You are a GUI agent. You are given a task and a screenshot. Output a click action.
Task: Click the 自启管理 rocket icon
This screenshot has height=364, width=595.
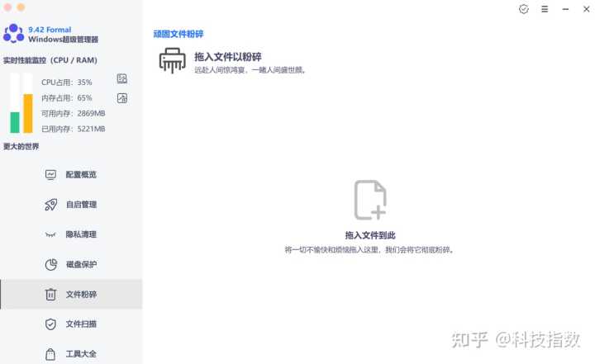point(50,205)
